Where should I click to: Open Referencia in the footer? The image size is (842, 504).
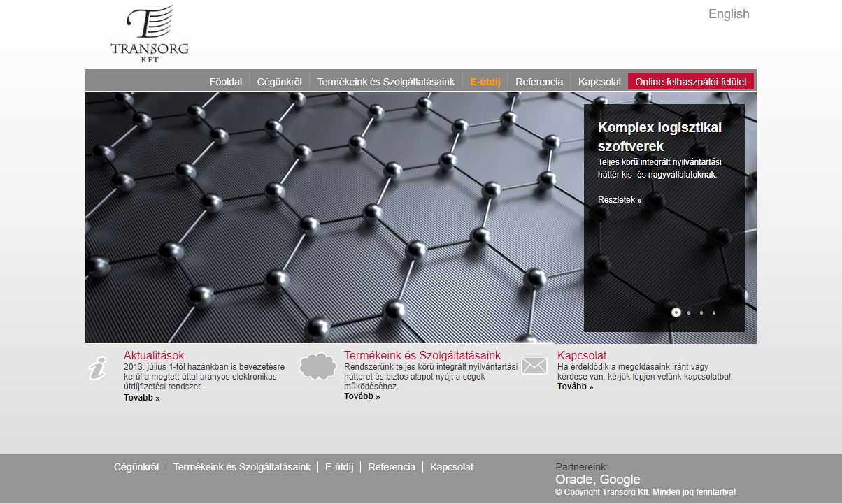(x=392, y=467)
